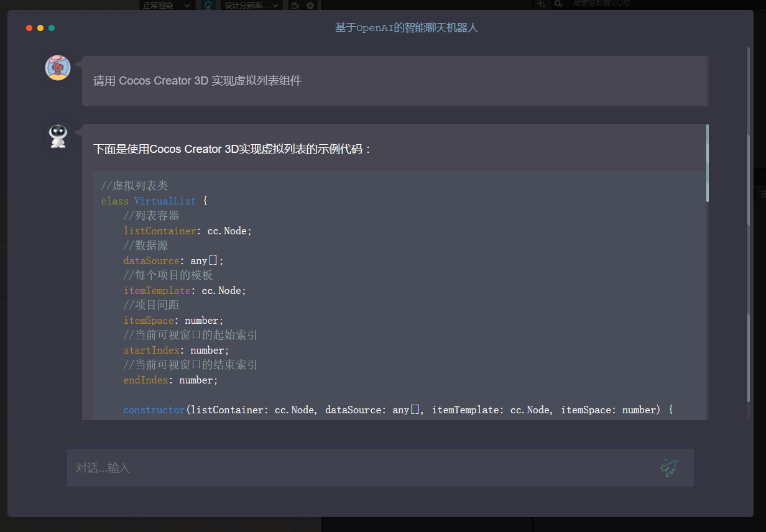Select the user message 请用 Cocos Creator 3D 实现虚拟列表组件
This screenshot has height=532, width=766.
coord(197,81)
